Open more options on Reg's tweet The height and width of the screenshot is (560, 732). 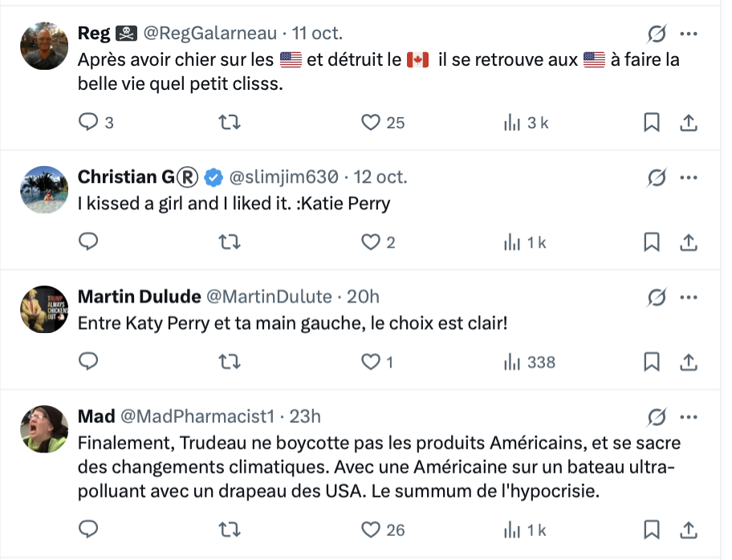point(688,34)
